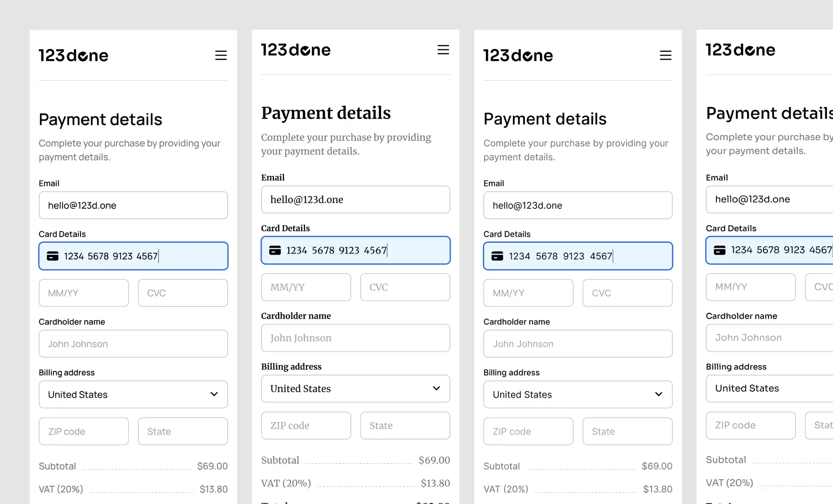Viewport: 833px width, 504px height.
Task: Click MM/YY expiry field in third card
Action: coord(528,293)
